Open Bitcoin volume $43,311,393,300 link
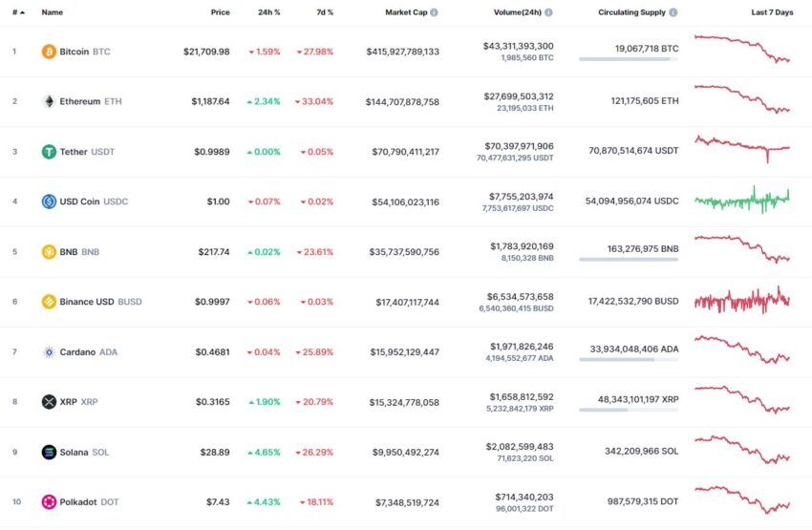This screenshot has width=812, height=530. (x=518, y=47)
